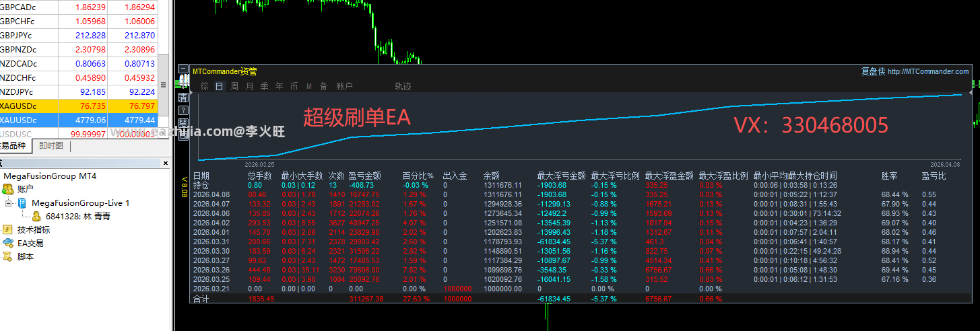Click the 2026.03.31 date row
Image resolution: width=980 pixels, height=331 pixels.
coord(211,242)
